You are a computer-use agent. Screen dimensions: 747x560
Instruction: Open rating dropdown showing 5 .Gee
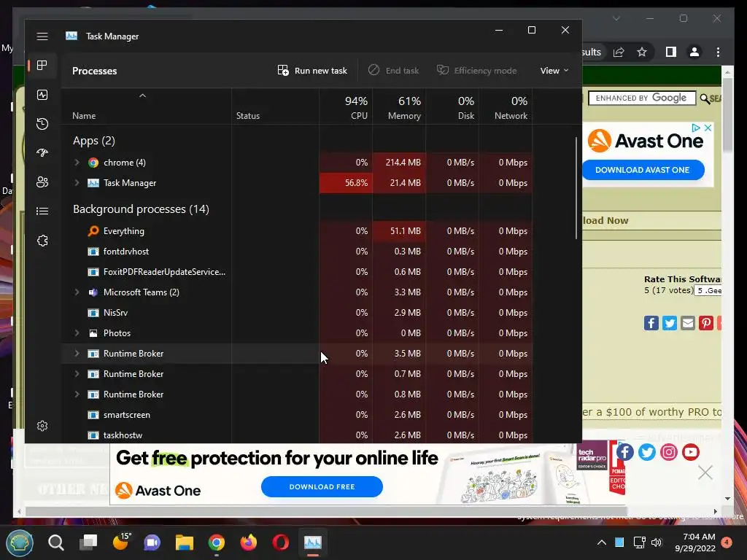(x=708, y=290)
